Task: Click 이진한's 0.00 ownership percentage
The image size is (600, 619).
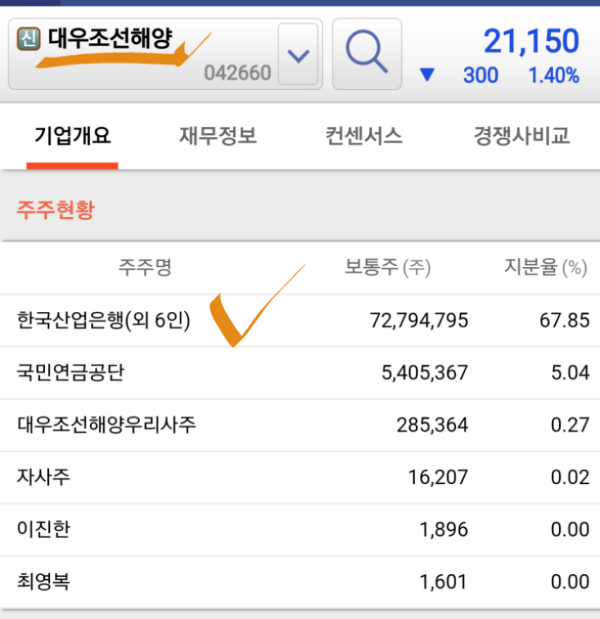Action: pos(570,529)
